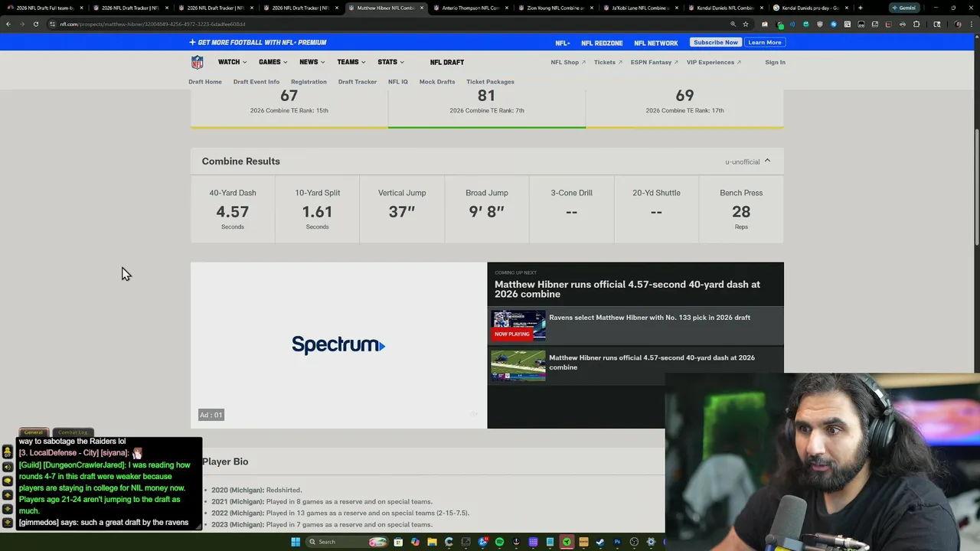Viewport: 980px width, 551px height.
Task: Click the NFL shield logo
Action: point(198,62)
